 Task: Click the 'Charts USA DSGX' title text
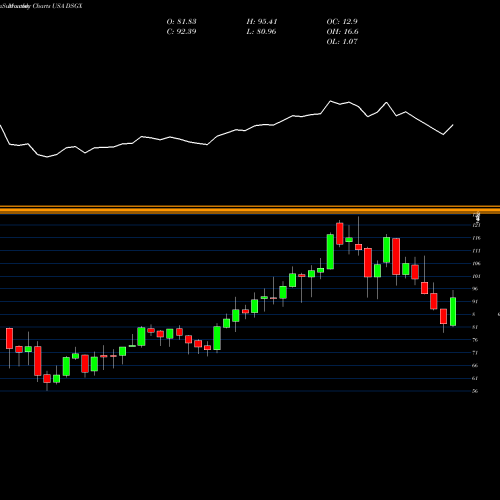click(57, 6)
